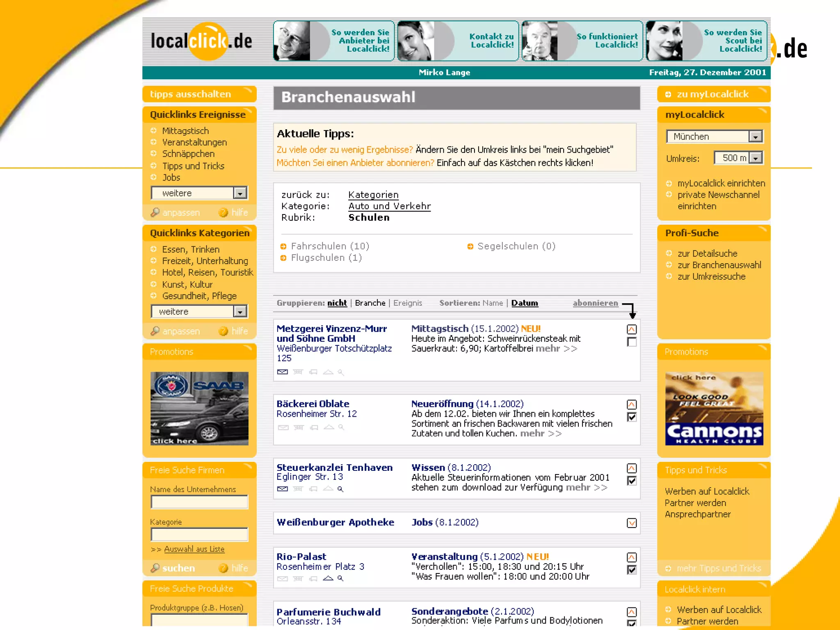Open weitere dropdown under Quicklinks Ereignisse
Screen dimensions: 840x630
tap(240, 193)
